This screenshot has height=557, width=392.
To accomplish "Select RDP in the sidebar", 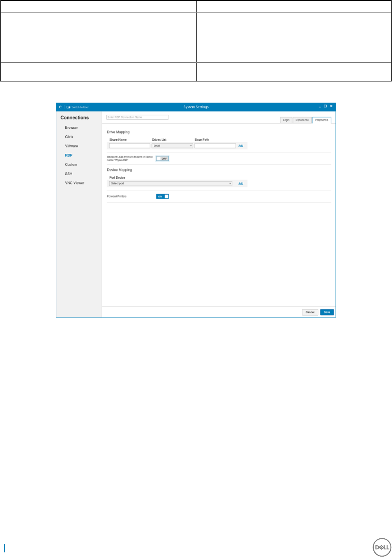I will (x=69, y=155).
